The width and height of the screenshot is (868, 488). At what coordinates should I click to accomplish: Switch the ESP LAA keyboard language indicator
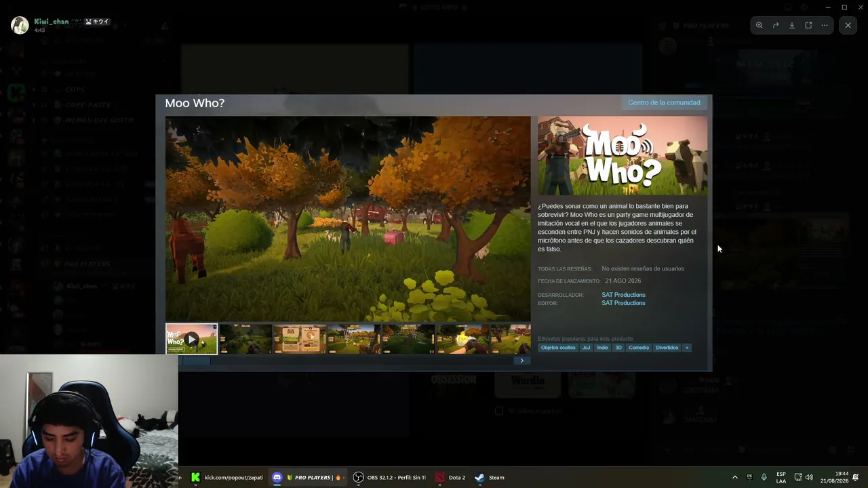point(781,477)
